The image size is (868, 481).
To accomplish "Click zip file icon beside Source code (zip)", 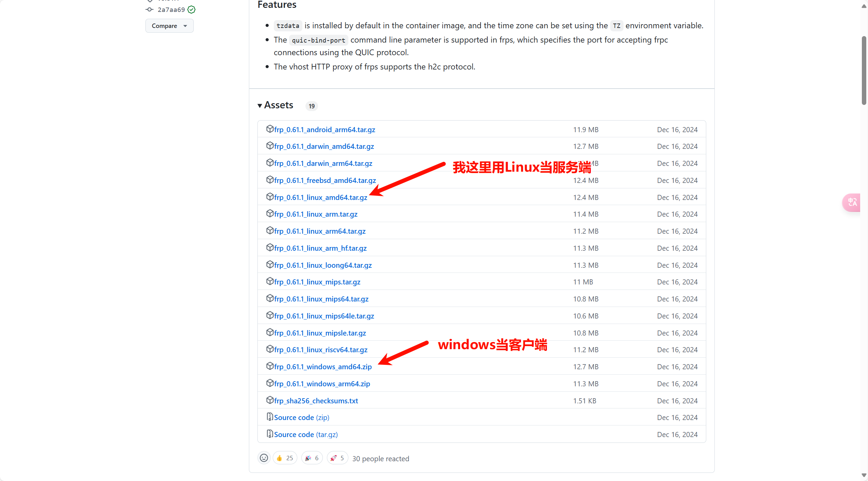I will [x=270, y=417].
